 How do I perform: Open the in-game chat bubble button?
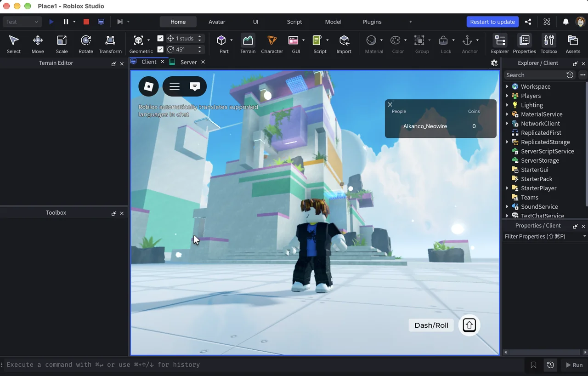195,86
